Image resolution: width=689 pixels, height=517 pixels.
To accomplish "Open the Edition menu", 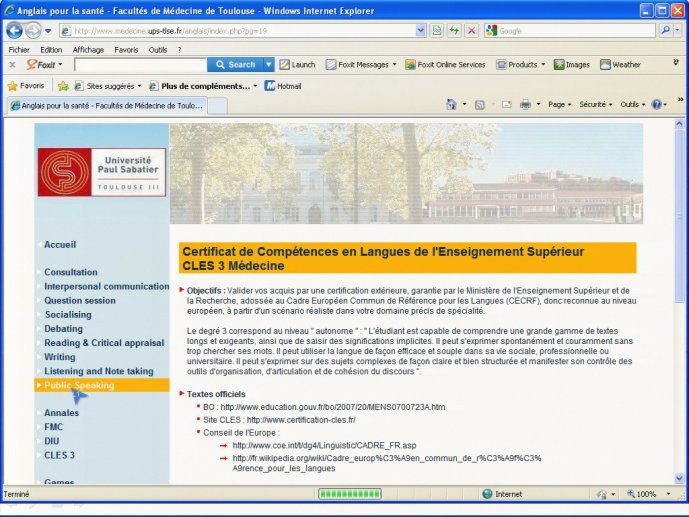I will point(51,50).
